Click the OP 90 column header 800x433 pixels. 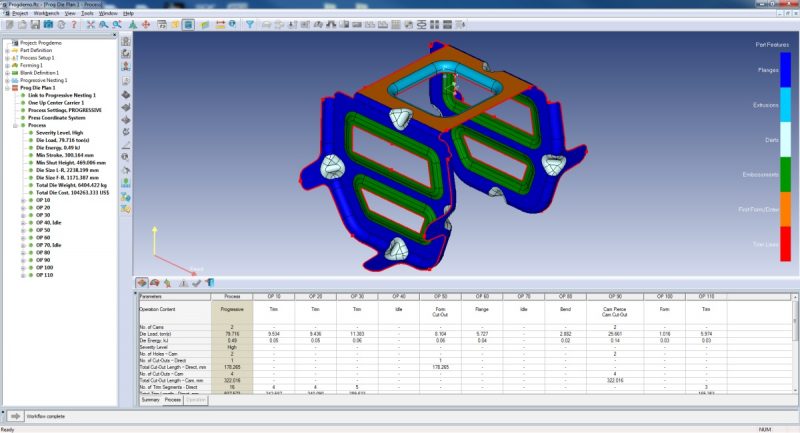(x=615, y=296)
